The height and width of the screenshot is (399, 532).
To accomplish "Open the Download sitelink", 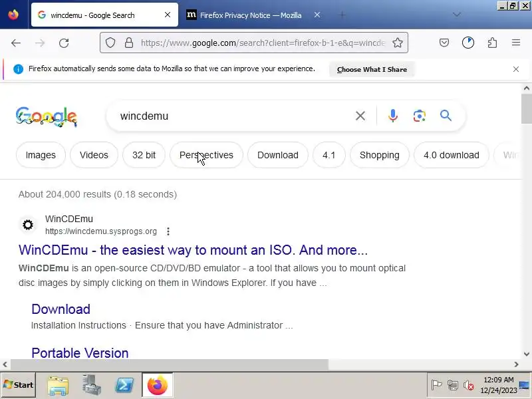I will (x=61, y=309).
